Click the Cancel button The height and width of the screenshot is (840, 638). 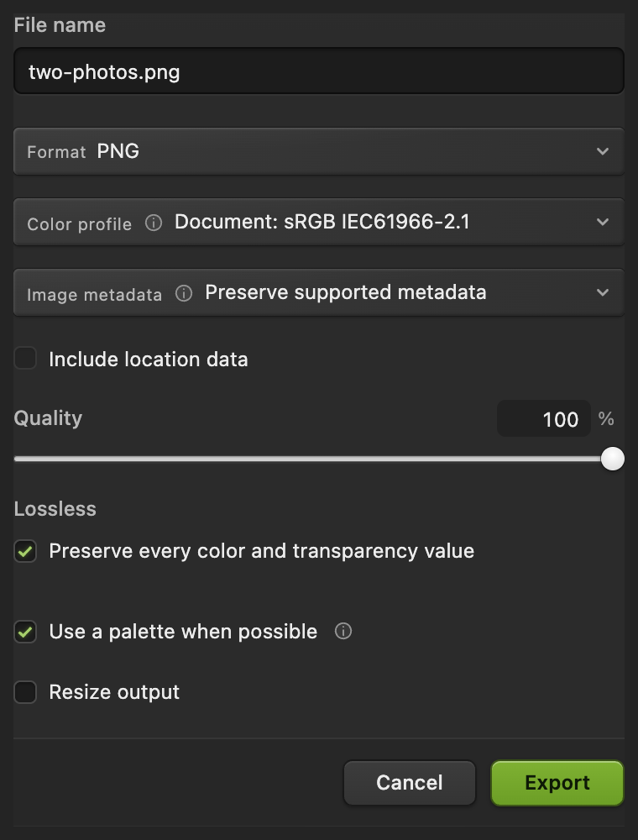click(410, 783)
